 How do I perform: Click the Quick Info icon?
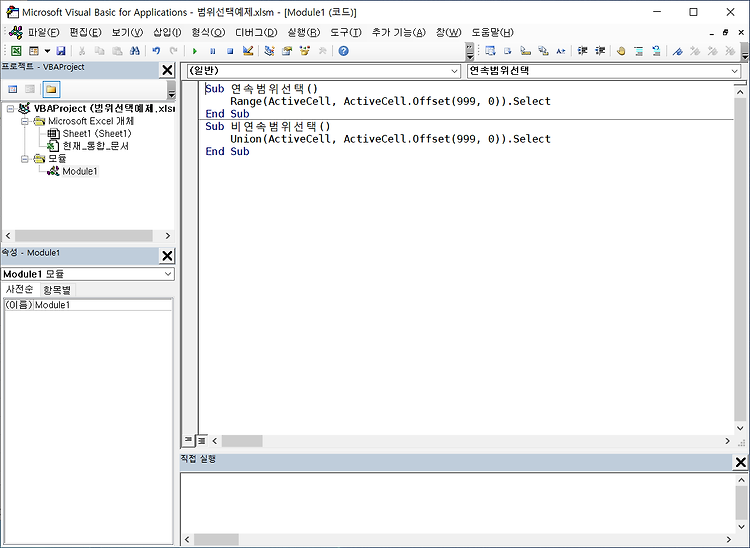526,51
